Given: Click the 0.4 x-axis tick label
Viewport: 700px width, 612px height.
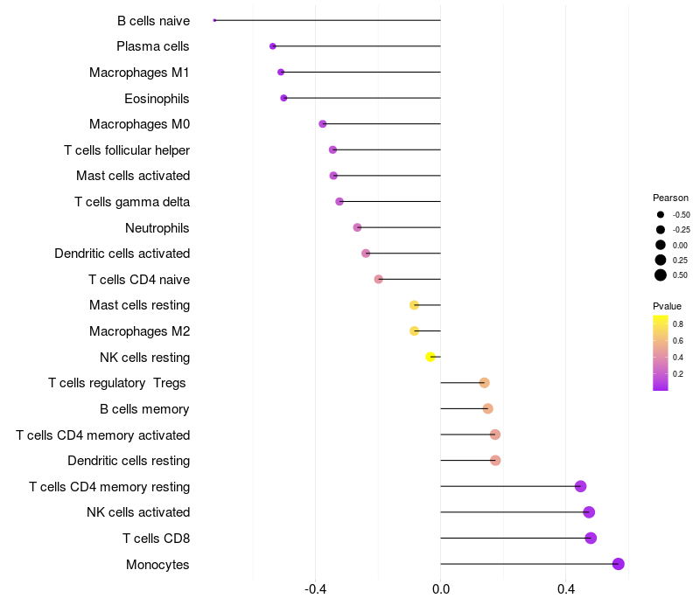Looking at the screenshot, I should coord(566,589).
